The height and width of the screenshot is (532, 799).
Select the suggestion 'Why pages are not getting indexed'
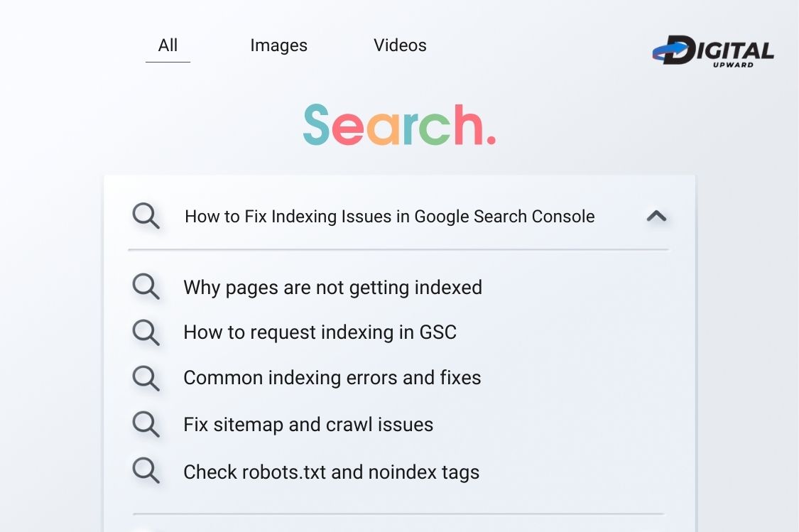coord(332,287)
